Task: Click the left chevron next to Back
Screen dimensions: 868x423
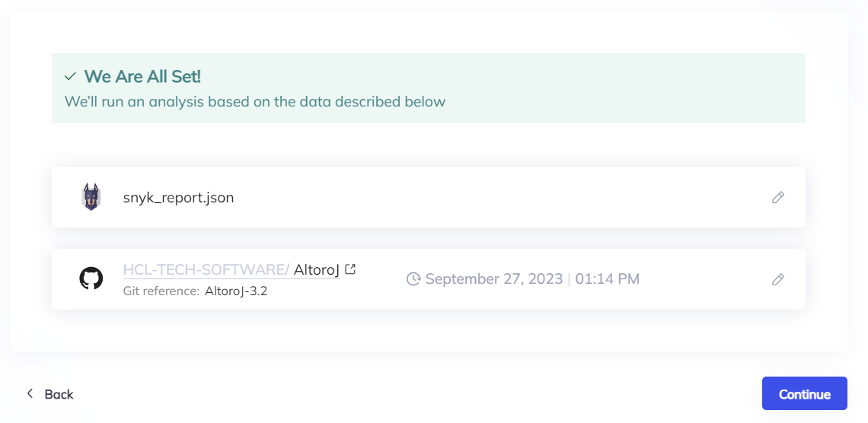Action: pos(30,393)
